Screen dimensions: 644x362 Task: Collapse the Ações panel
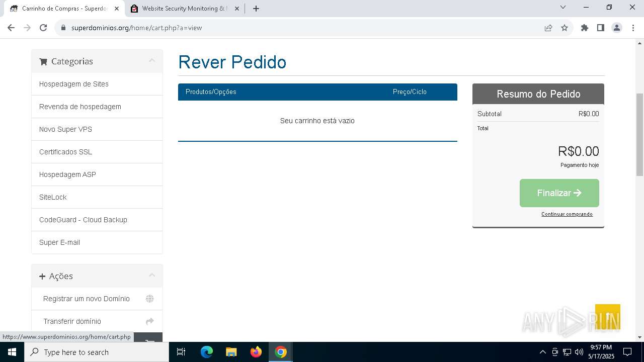click(x=151, y=276)
